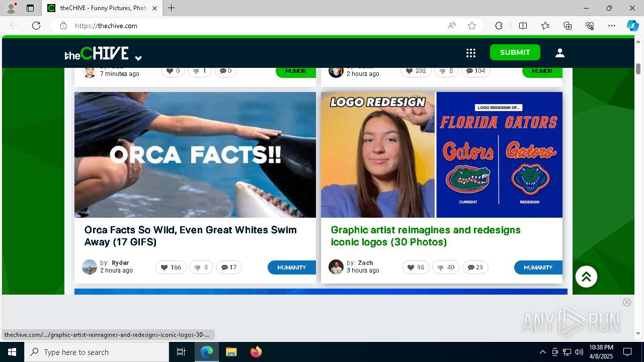Open Task View on taskbar

(182, 352)
